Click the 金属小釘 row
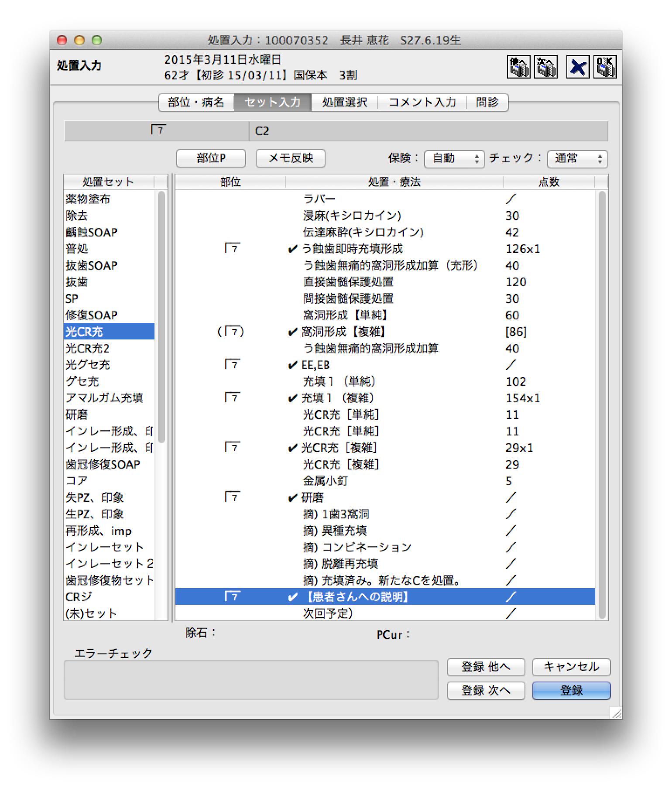This screenshot has height=788, width=672. (385, 481)
